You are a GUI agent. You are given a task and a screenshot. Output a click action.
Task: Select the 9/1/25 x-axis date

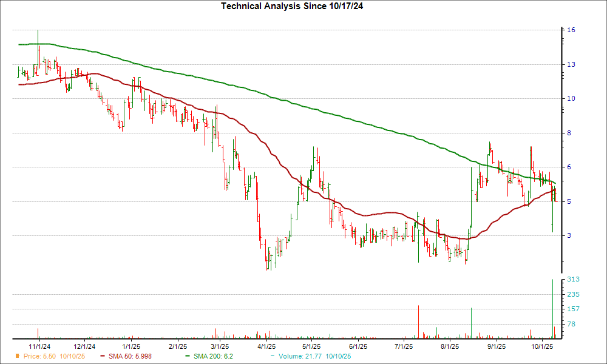[x=497, y=346]
